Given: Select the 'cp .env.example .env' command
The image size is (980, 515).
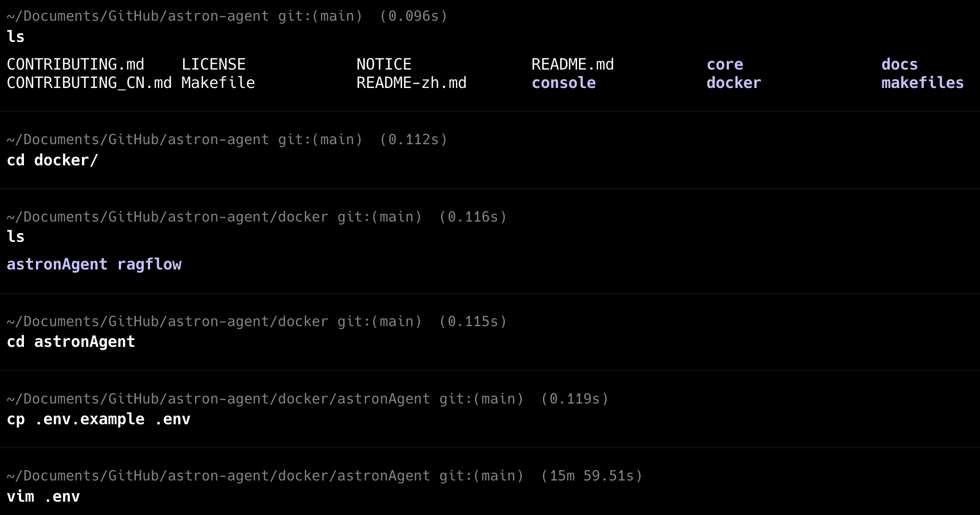Looking at the screenshot, I should pos(99,419).
